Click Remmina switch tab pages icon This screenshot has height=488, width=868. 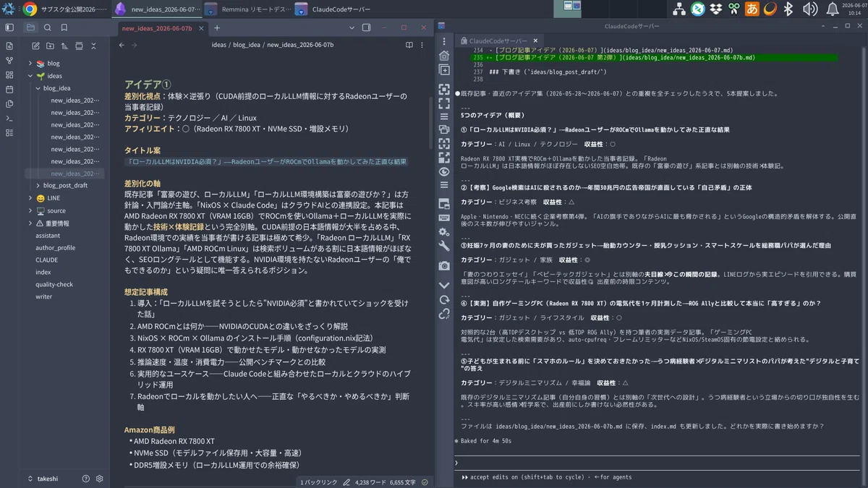444,129
